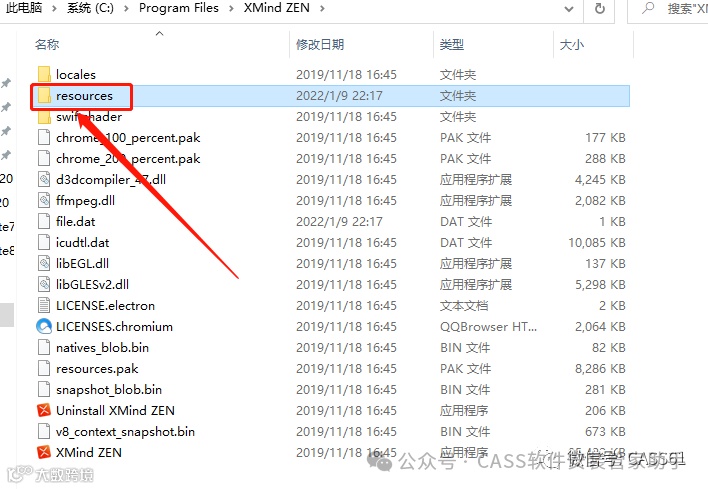This screenshot has height=489, width=708.
Task: Click the search magnifier icon
Action: coord(649,8)
